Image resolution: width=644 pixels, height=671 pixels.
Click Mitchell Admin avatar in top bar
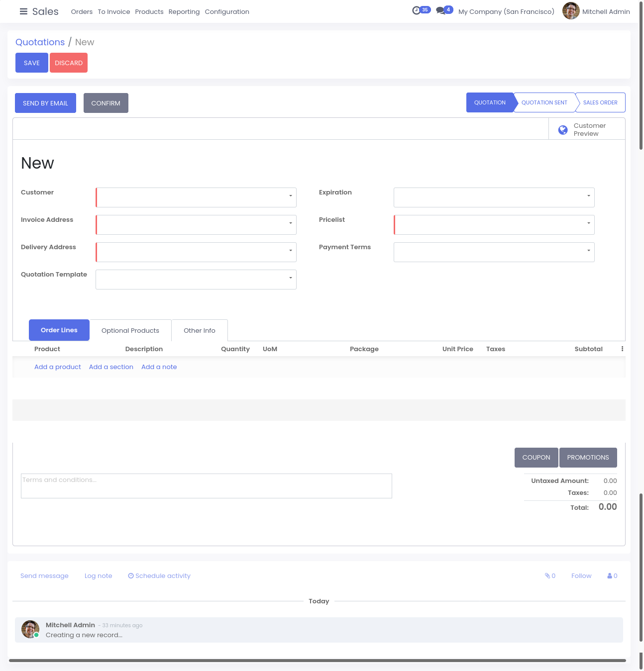[571, 11]
